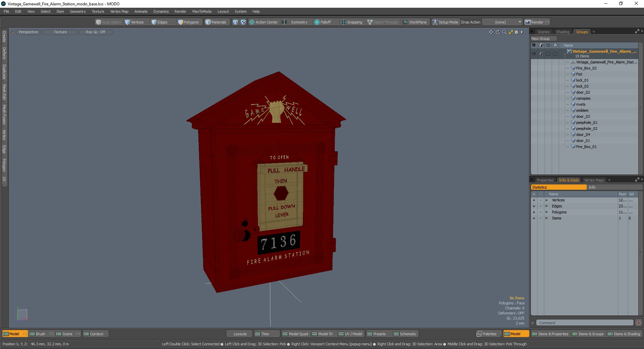The image size is (644, 349).
Task: Click the viewport rotate icon
Action: point(498,32)
